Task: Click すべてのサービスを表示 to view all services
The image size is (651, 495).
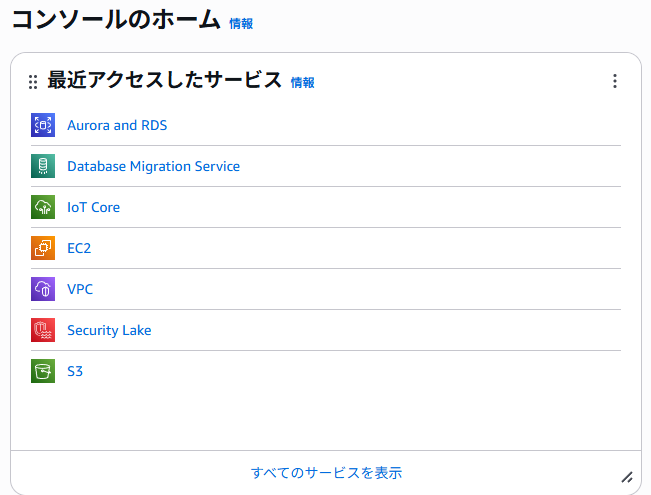Action: tap(326, 473)
